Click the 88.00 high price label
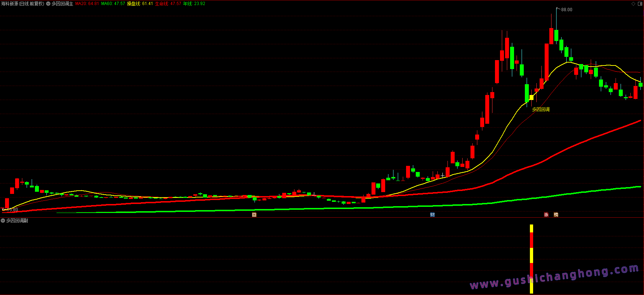This screenshot has width=644, height=295. point(567,10)
